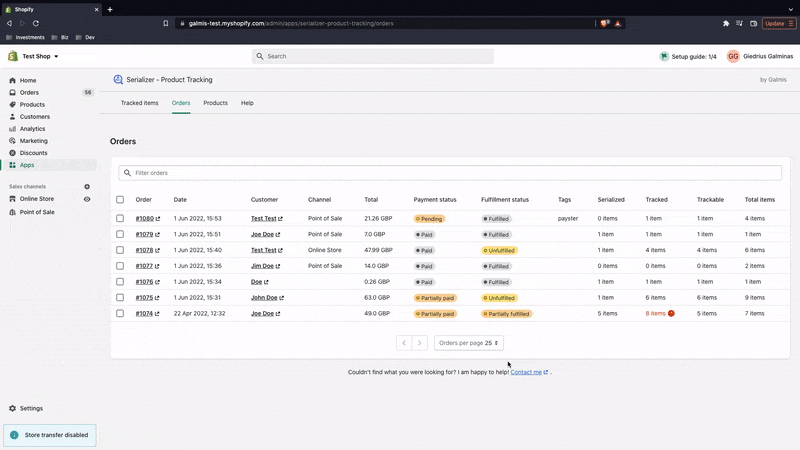Click the Serializer app logo icon
Image resolution: width=800 pixels, height=450 pixels.
point(118,80)
